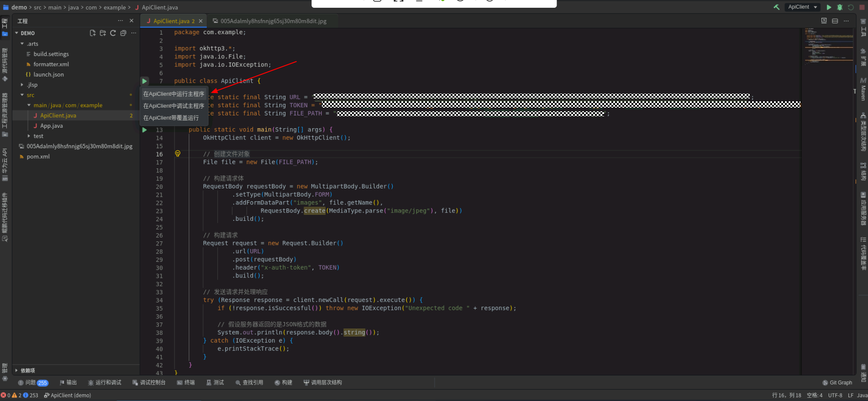The height and width of the screenshot is (401, 868).
Task: Collapse the src folder
Action: [22, 95]
